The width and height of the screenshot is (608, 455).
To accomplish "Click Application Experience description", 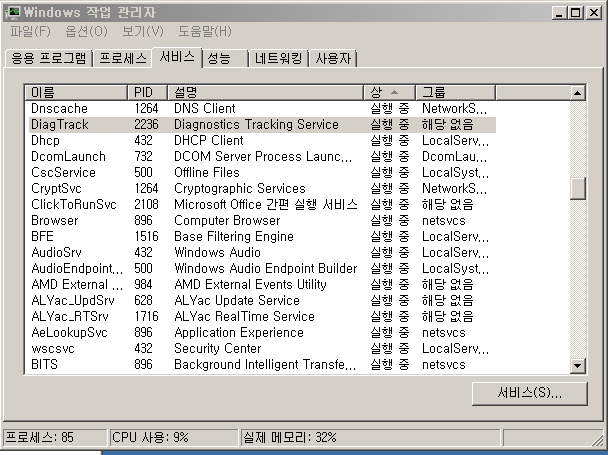I will pyautogui.click(x=239, y=332).
